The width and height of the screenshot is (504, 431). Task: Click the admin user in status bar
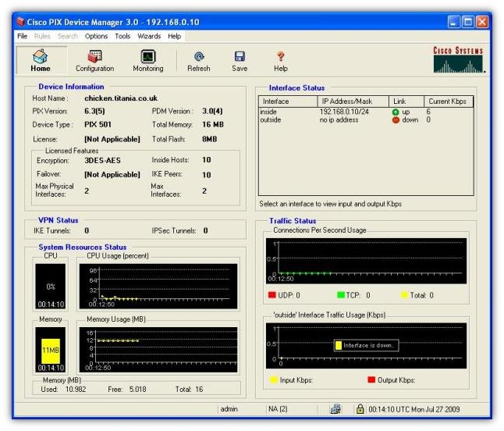point(229,409)
